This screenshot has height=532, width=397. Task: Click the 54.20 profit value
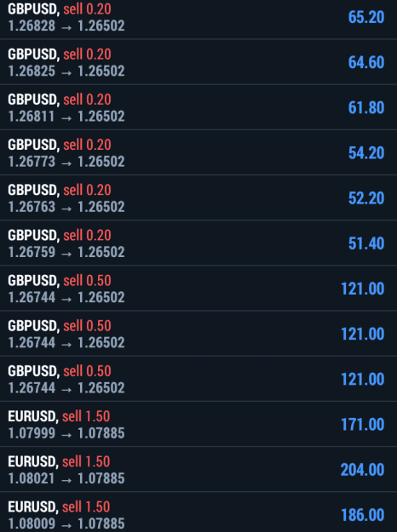coord(366,153)
